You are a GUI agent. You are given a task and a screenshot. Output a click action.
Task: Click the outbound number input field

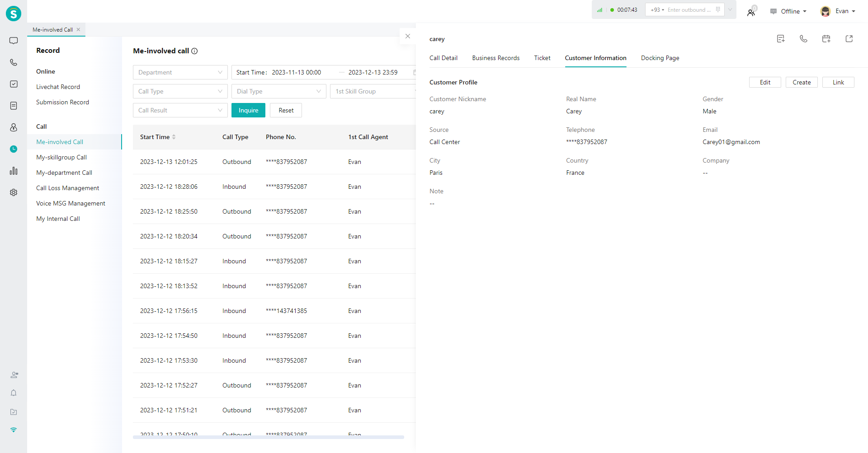(x=689, y=10)
